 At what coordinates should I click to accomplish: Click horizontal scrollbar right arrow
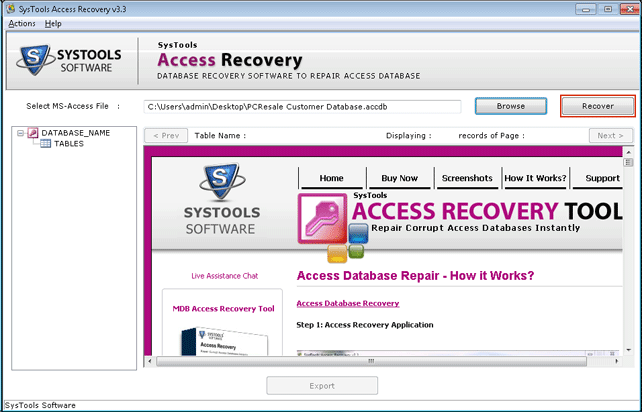point(617,361)
